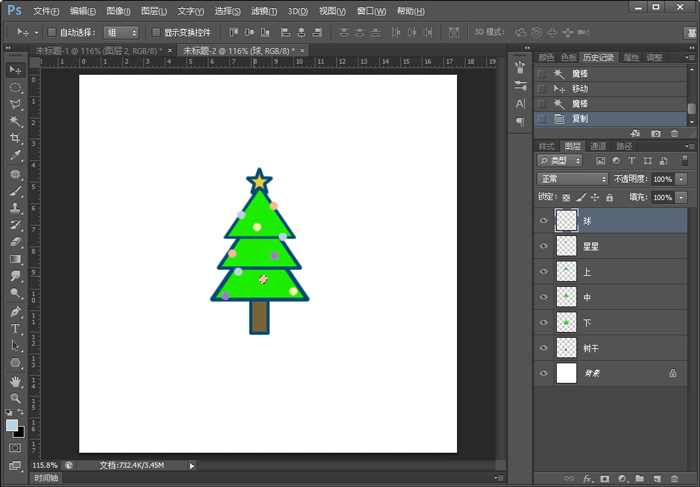
Task: Create a new layer in the Layers panel
Action: 657,479
